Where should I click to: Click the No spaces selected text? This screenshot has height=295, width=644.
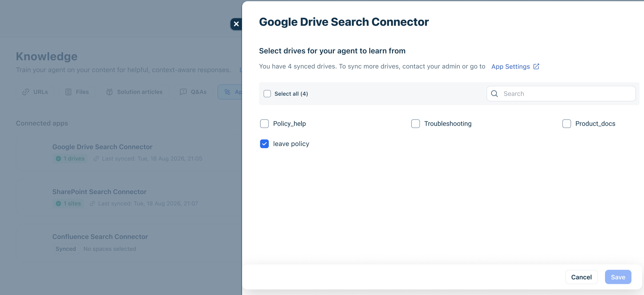[110, 249]
